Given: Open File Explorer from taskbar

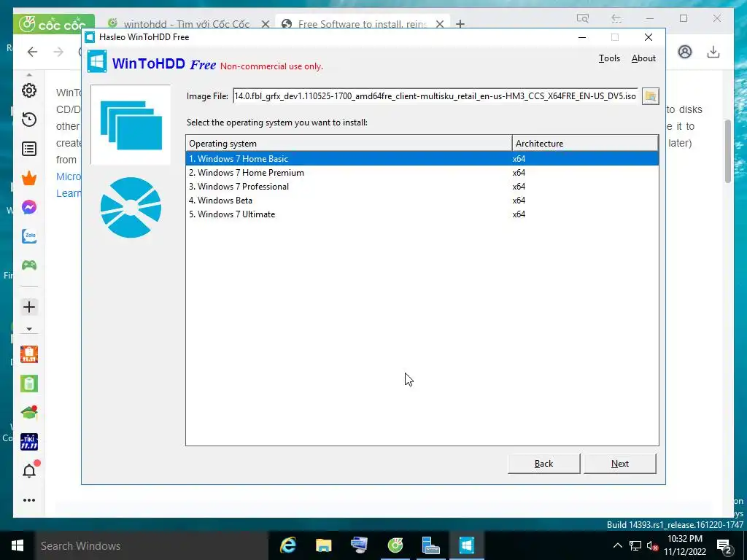Looking at the screenshot, I should 323,545.
